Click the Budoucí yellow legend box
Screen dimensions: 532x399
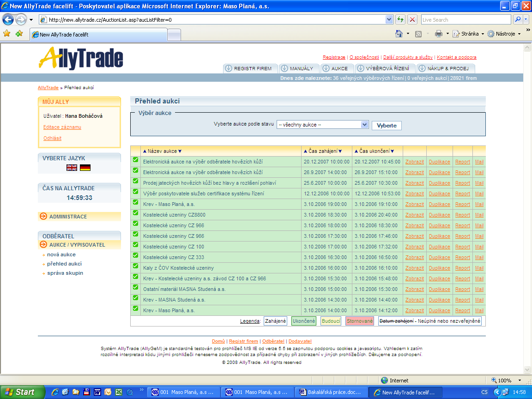(x=331, y=321)
